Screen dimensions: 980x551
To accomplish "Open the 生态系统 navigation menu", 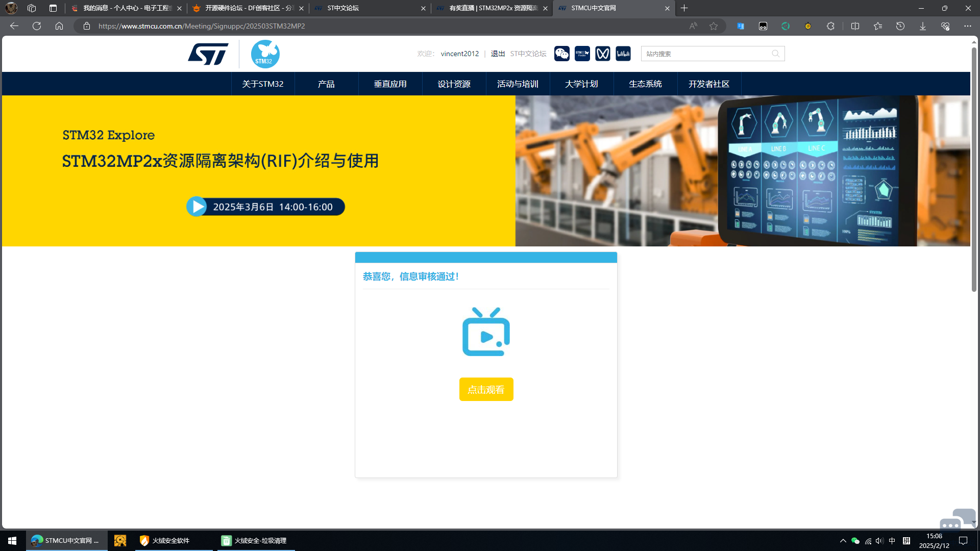I will 646,84.
